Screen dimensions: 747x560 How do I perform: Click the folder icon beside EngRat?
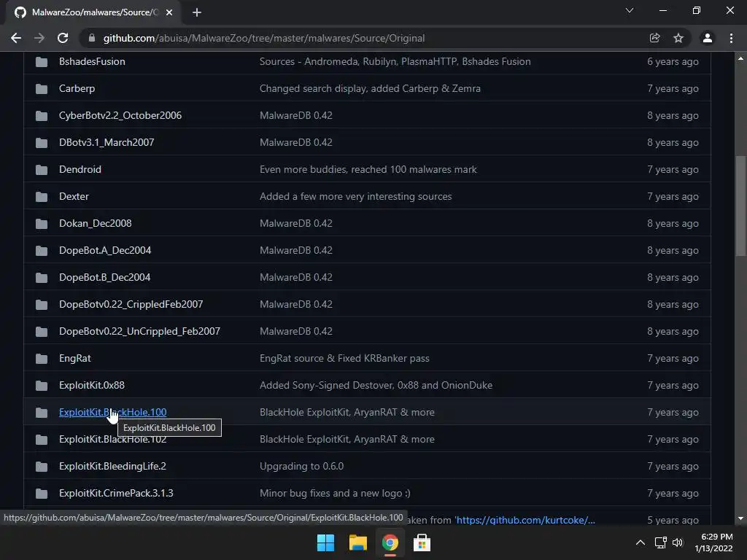pos(42,359)
